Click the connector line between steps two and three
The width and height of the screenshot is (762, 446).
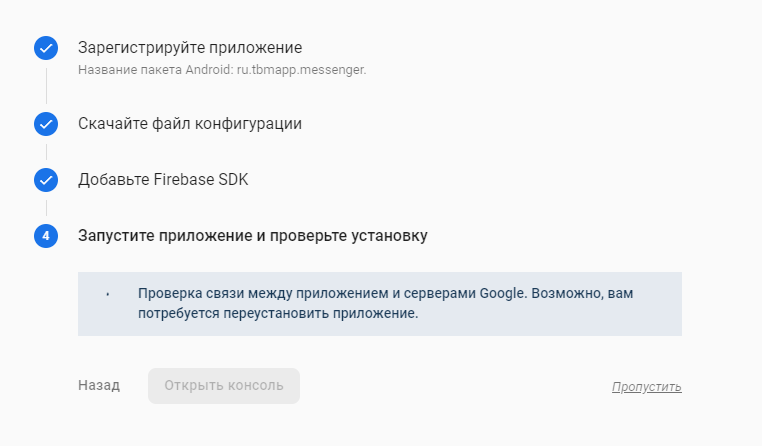46,152
